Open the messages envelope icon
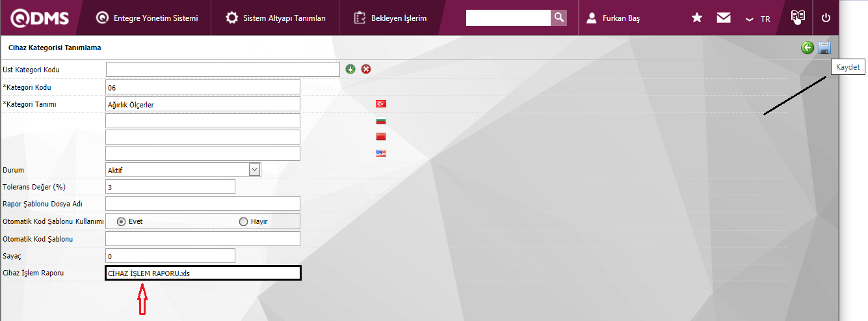 (x=724, y=18)
